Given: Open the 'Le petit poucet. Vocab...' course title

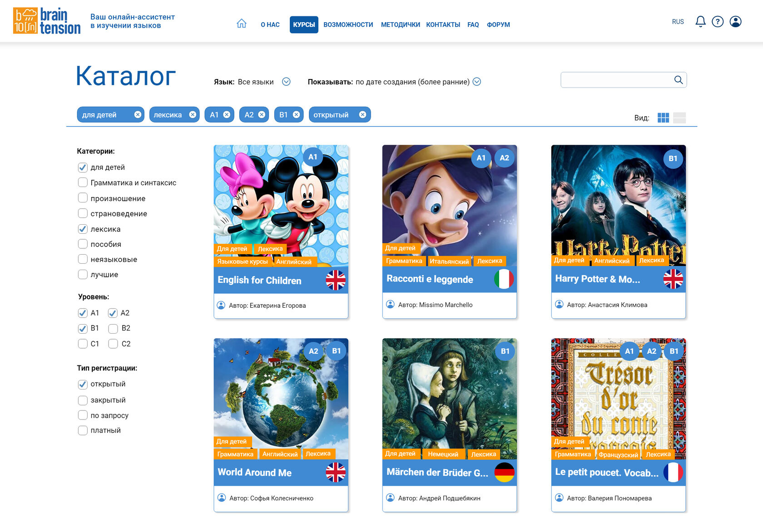Looking at the screenshot, I should pos(607,472).
